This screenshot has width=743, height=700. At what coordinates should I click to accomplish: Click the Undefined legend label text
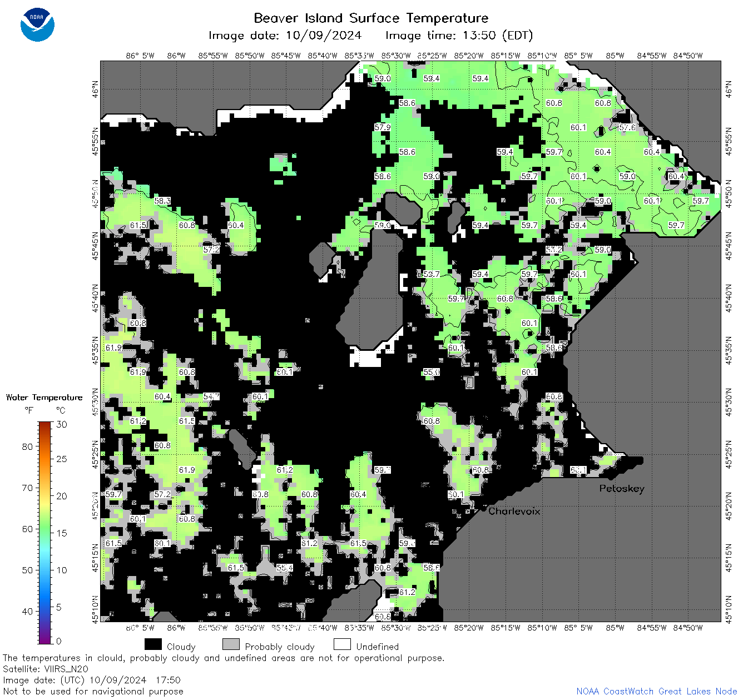click(378, 647)
